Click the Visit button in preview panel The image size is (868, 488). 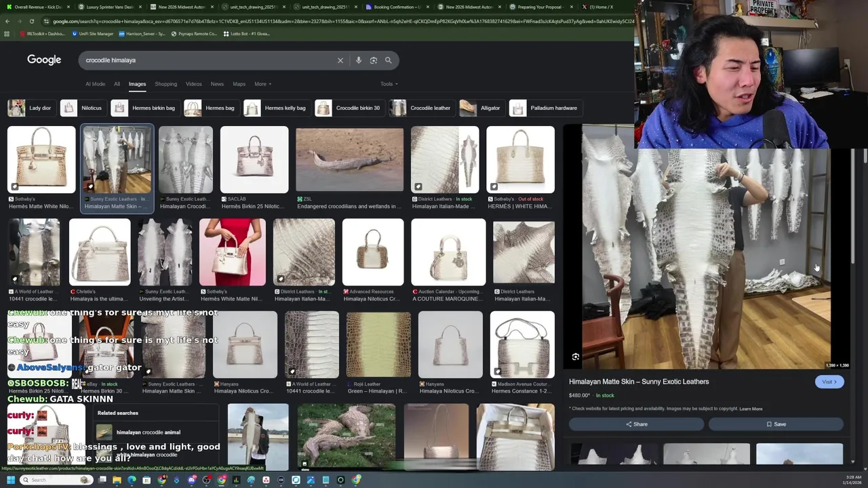point(829,382)
